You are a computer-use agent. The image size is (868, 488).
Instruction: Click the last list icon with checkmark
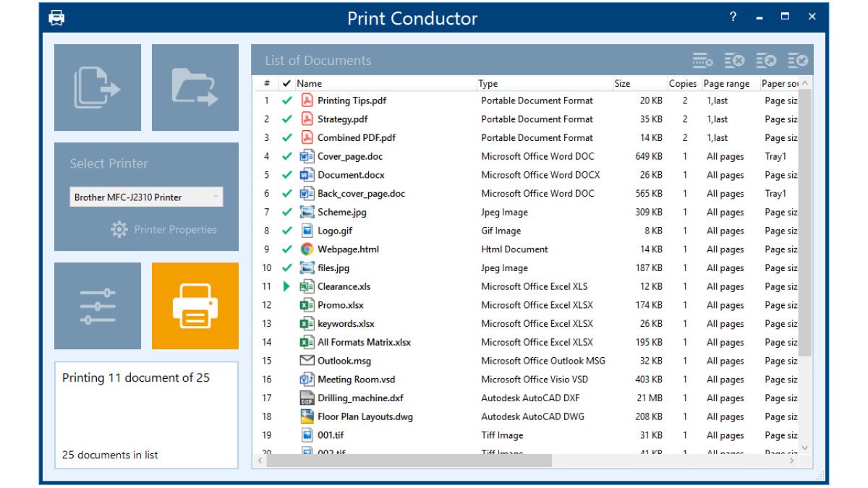coord(798,61)
